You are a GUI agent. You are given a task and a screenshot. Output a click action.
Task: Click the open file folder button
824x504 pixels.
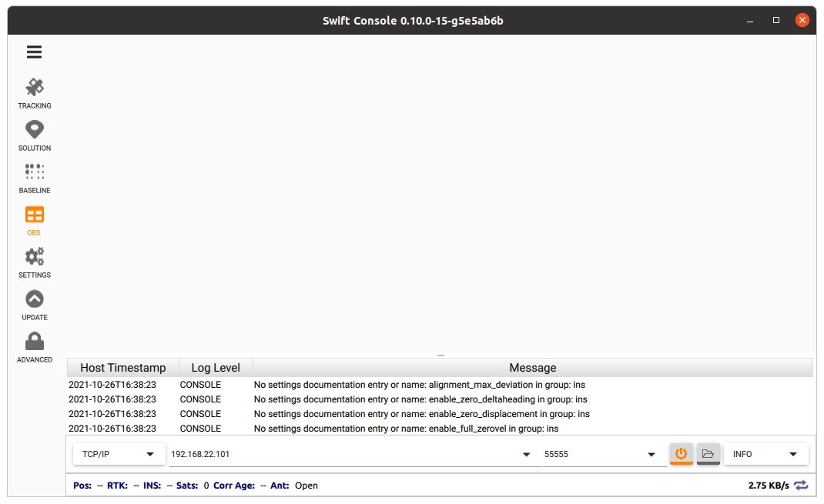(708, 454)
